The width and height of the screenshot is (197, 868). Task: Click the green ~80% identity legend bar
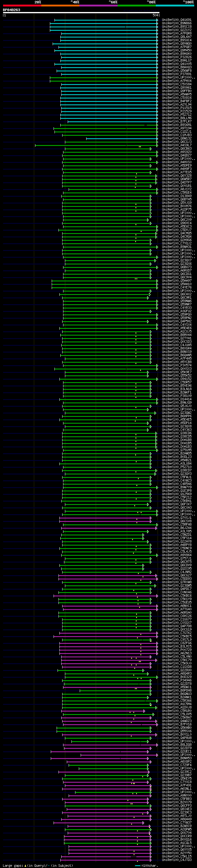pyautogui.click(x=137, y=6)
